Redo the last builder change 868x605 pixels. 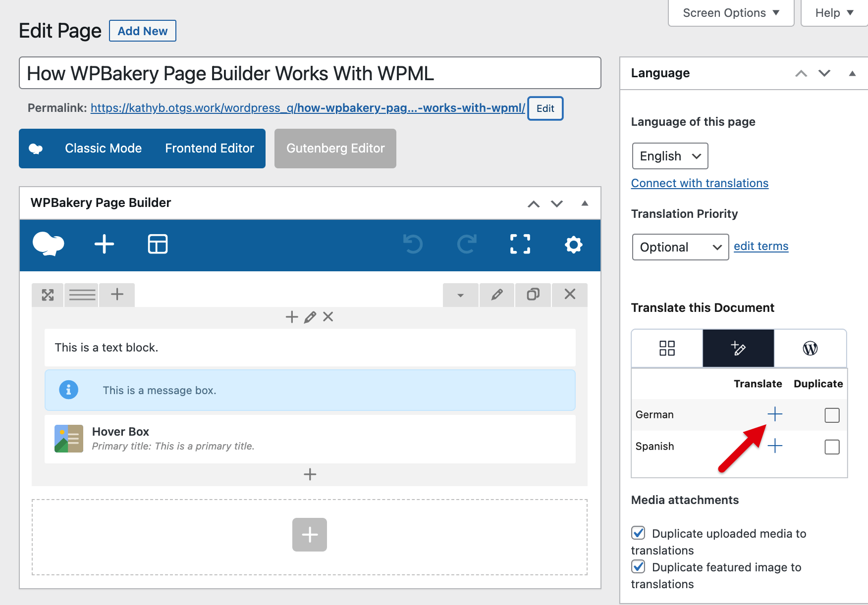467,244
